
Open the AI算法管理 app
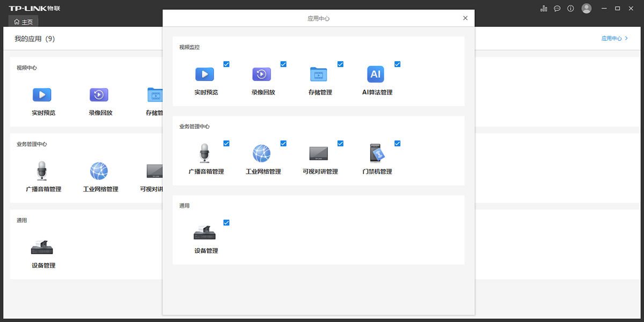click(x=375, y=74)
